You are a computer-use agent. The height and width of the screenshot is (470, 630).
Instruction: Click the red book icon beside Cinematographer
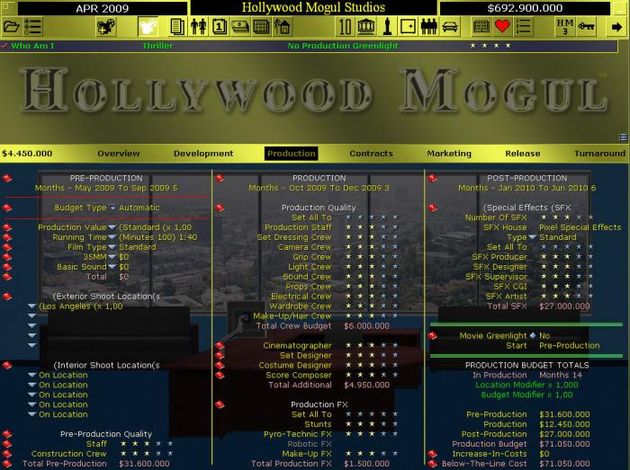220,345
